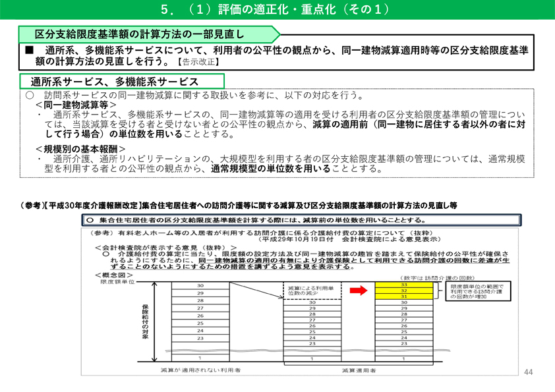Click the 限度額単位 axis label
Image resolution: width=555 pixels, height=392 pixels.
[x=117, y=282]
